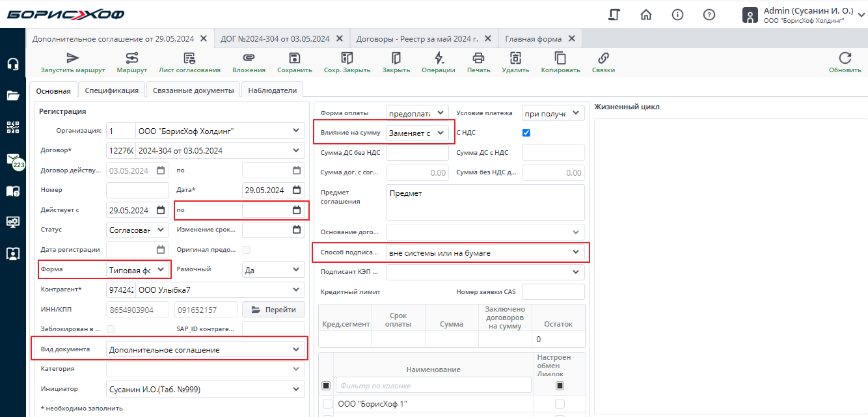Switch to the Спецификация tab
This screenshot has height=417, width=868.
tap(111, 90)
